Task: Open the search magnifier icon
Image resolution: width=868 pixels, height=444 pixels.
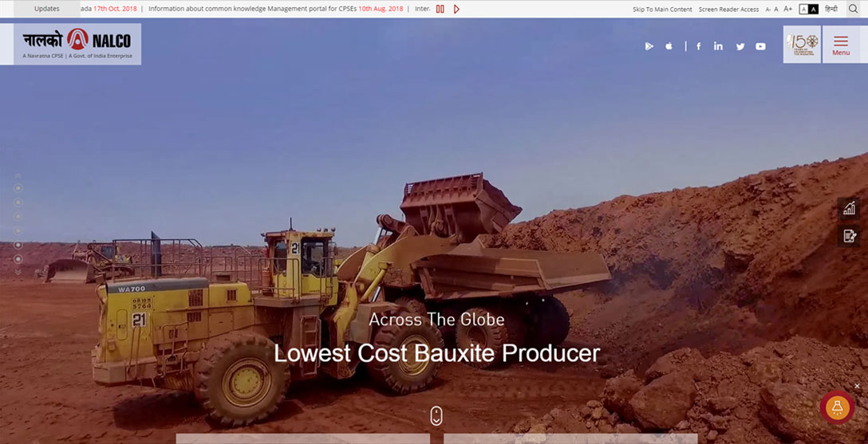Action: (853, 9)
